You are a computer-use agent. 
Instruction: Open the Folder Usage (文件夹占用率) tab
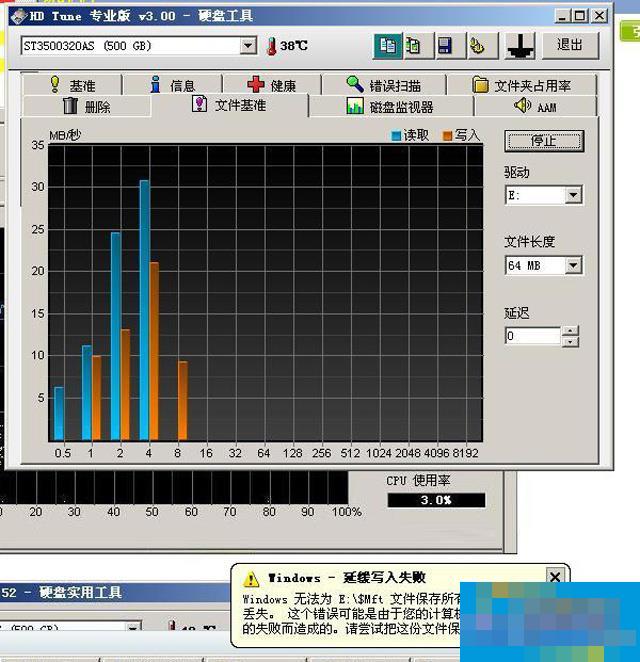[x=522, y=85]
